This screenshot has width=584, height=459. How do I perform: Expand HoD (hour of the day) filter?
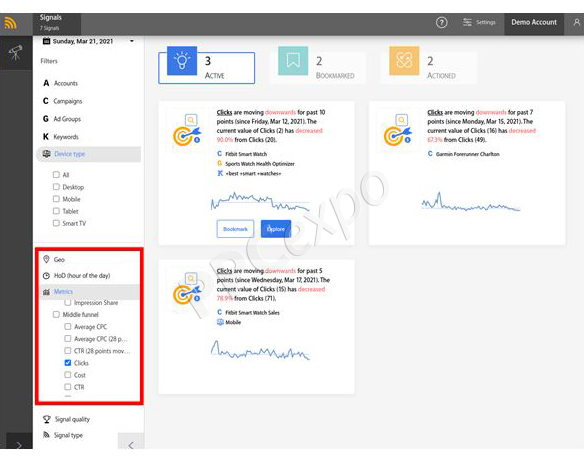pos(77,276)
